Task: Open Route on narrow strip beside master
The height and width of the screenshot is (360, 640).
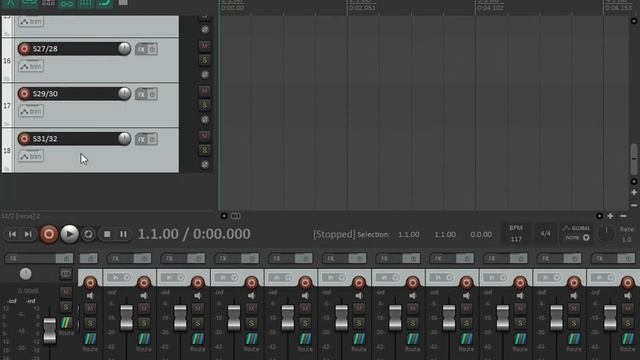Action: [x=90, y=339]
